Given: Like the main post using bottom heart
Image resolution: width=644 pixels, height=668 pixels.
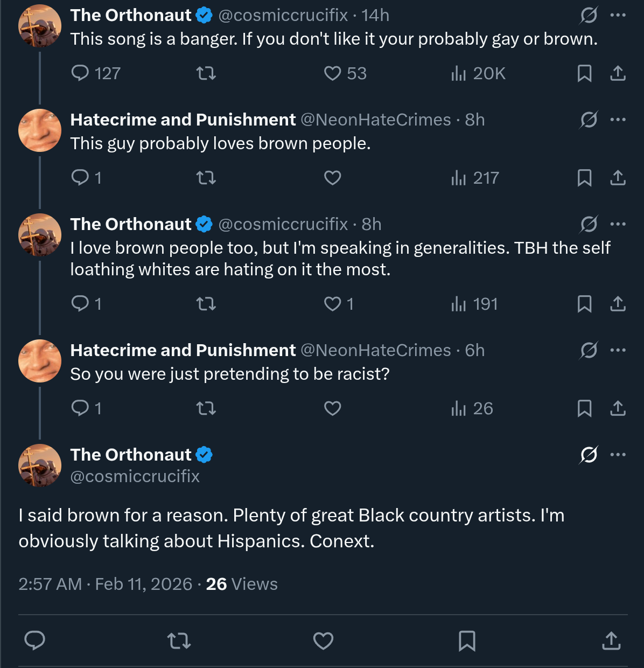Looking at the screenshot, I should pos(323,641).
